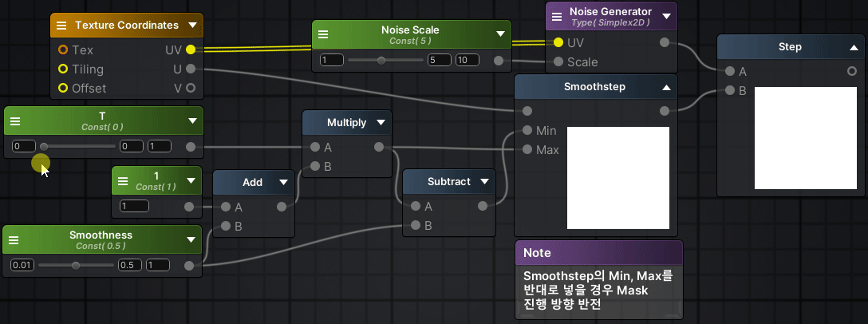Expand Texture Coordinates node dropdown arrow
This screenshot has width=868, height=324.
click(x=192, y=25)
